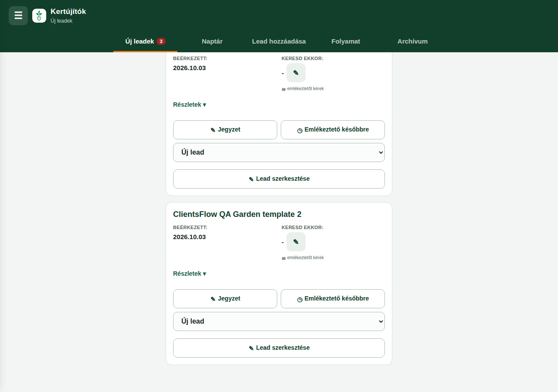
Task: Edit call time for ClientsFlow QA Garden template 2
Action: tap(296, 242)
